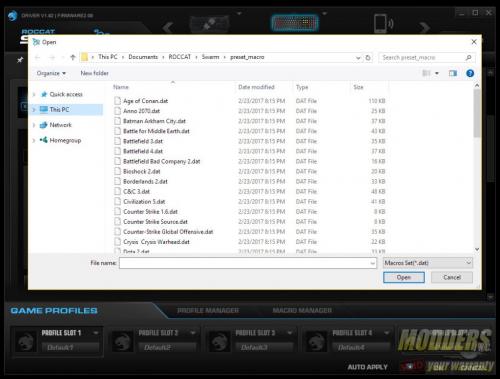Click Profile Slot 3 ROCCAT icon
The image size is (500, 379).
(219, 342)
